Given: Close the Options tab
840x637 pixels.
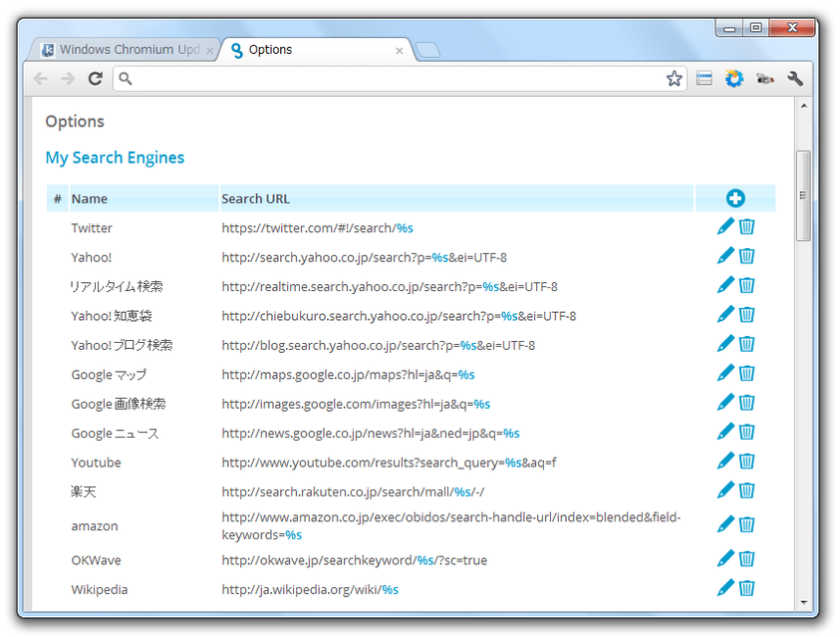Looking at the screenshot, I should (x=400, y=51).
